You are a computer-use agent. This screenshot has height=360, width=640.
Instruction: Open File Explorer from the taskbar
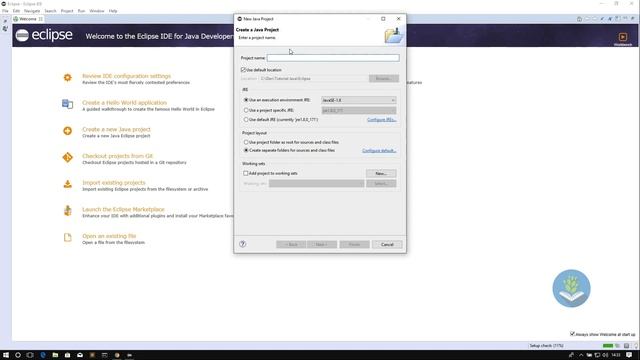point(55,355)
